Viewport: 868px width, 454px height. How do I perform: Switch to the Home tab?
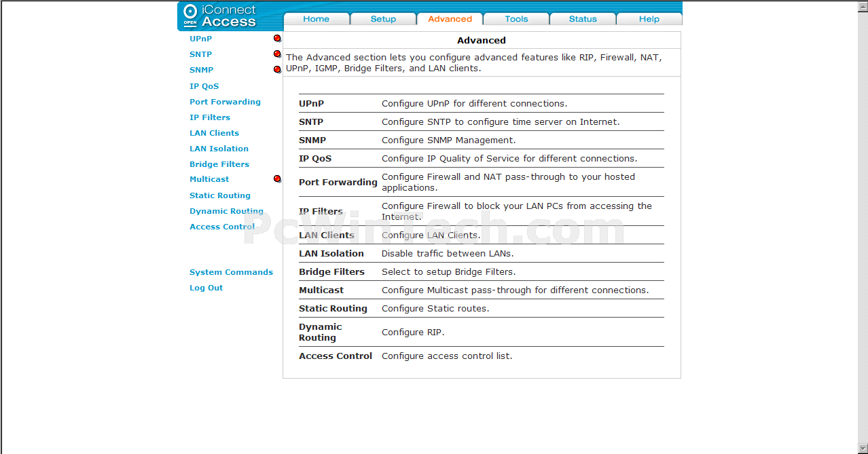click(x=317, y=19)
